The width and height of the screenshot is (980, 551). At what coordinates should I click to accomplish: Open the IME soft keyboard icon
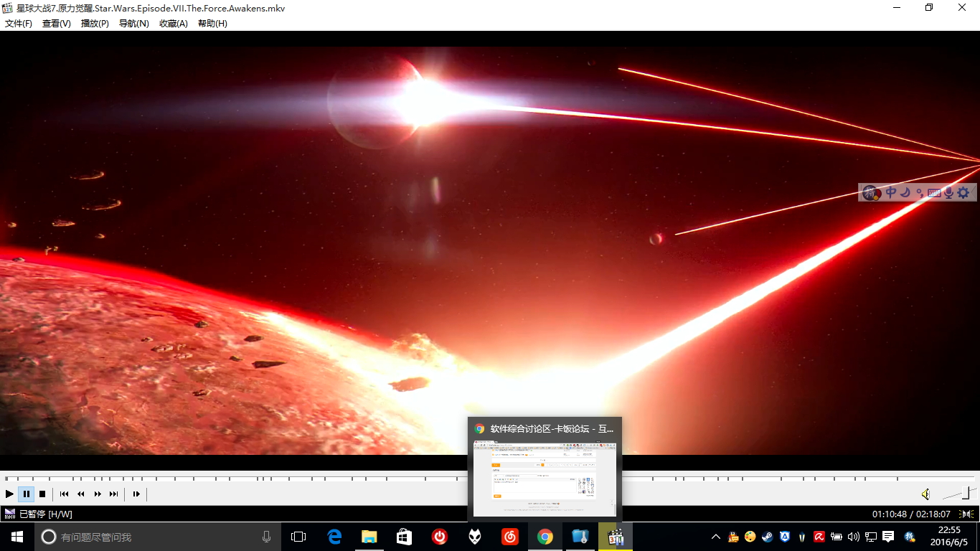point(934,192)
